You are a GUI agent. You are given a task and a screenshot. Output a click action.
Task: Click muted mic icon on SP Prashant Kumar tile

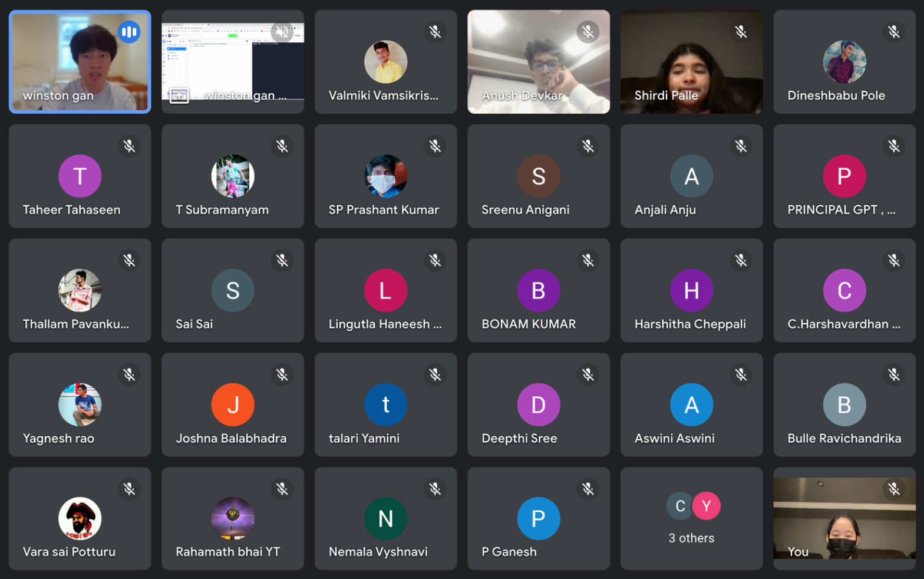pyautogui.click(x=435, y=146)
